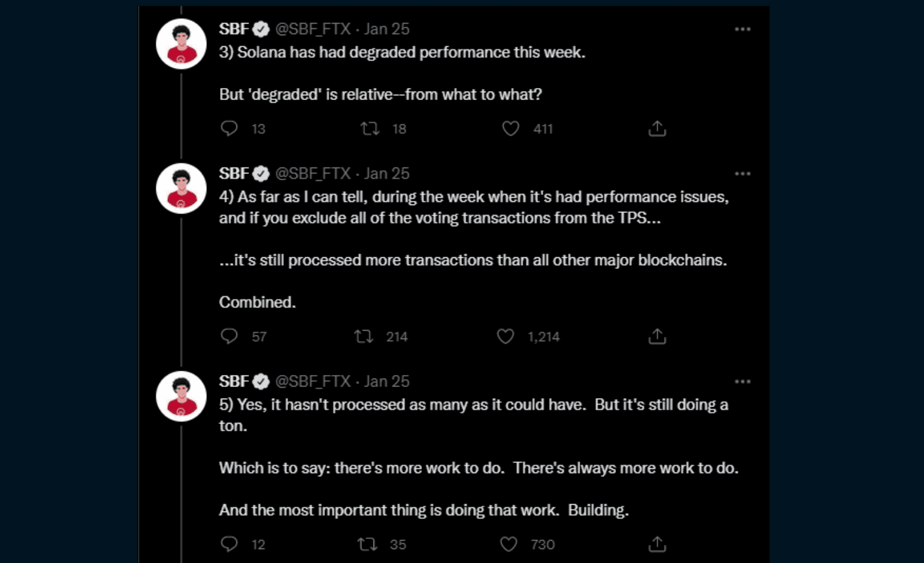Open more options menu on tweet 5
Screen dimensions: 924x563
(742, 382)
